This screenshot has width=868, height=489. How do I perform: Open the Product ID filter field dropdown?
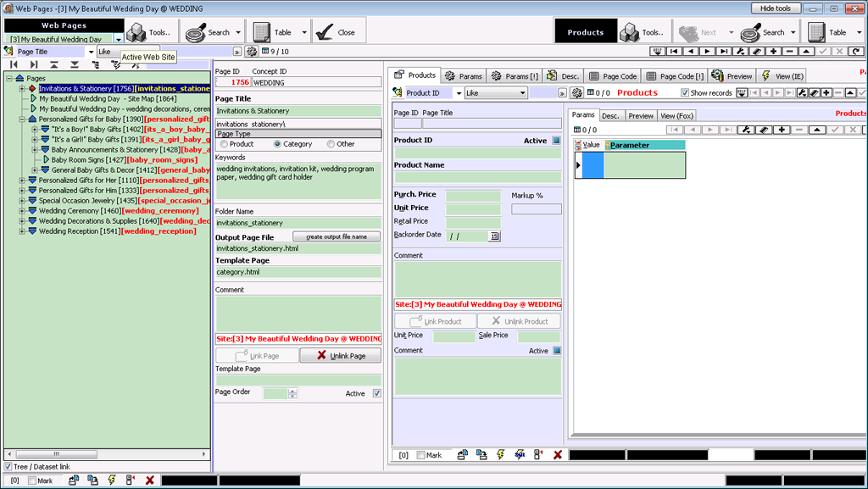click(459, 93)
